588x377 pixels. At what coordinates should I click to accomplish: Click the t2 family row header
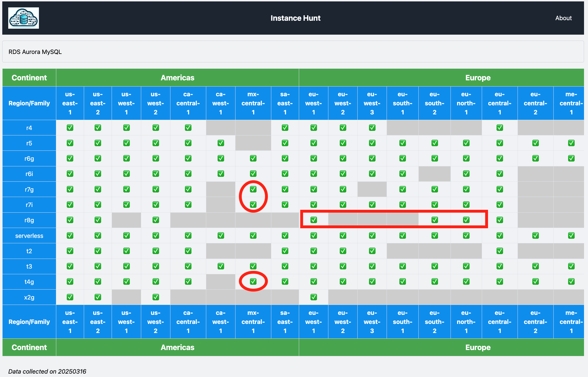(x=29, y=251)
